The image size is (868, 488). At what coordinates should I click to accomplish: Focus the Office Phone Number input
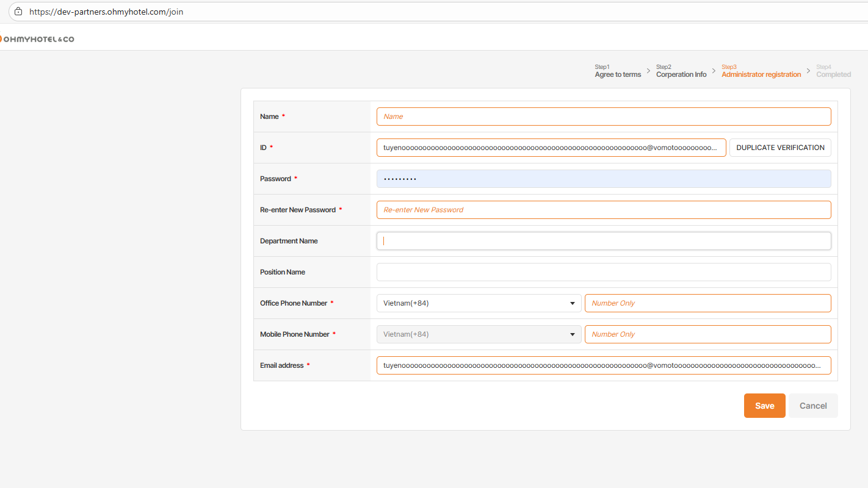tap(707, 303)
